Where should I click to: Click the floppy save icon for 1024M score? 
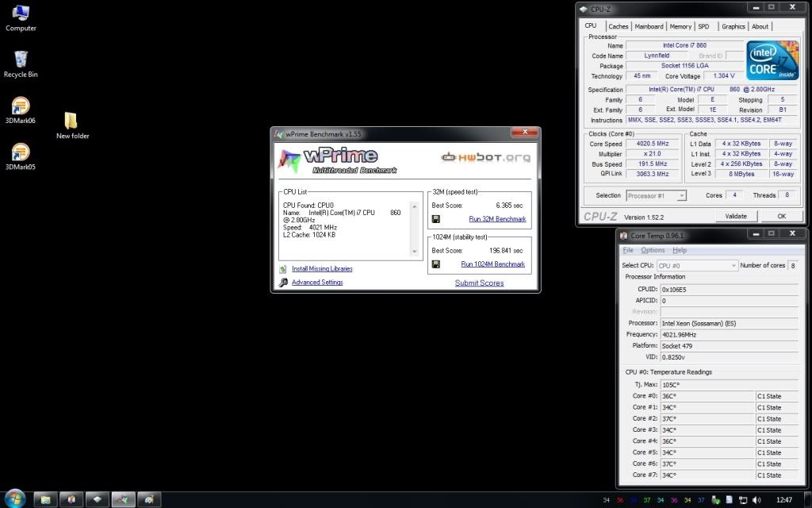tap(436, 264)
